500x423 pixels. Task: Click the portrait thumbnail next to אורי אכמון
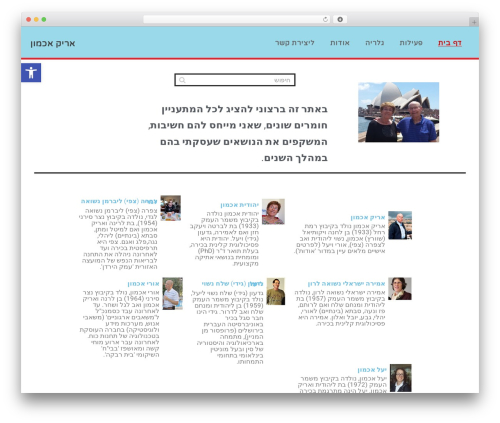coord(172,293)
